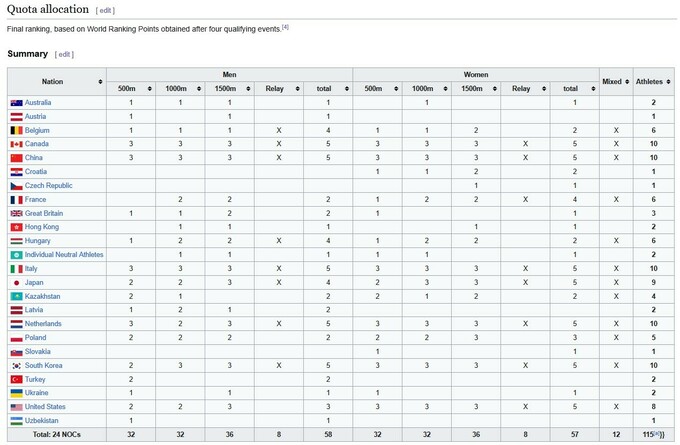This screenshot has width=680, height=445.
Task: Click the Australia flag icon
Action: [16, 103]
